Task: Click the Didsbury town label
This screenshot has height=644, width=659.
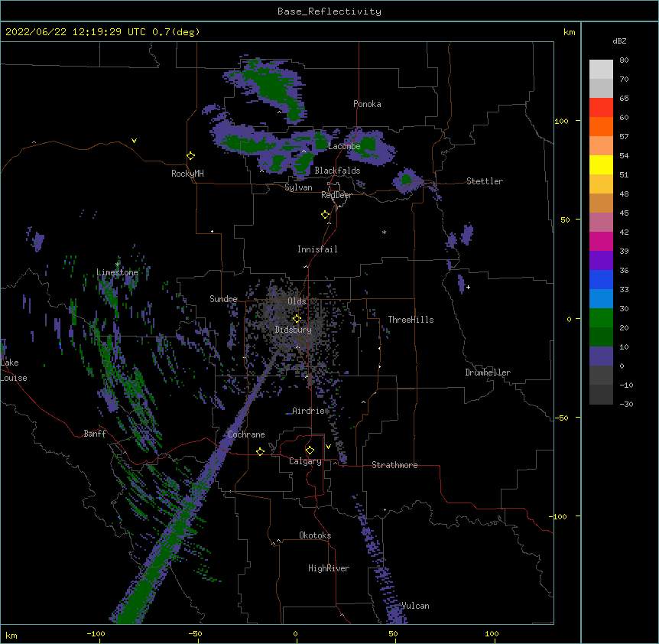Action: point(294,330)
